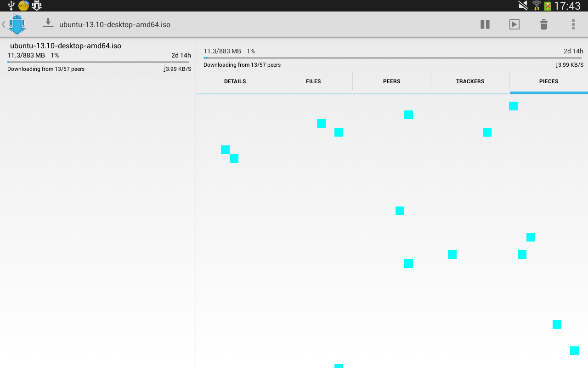Select the ubuntu-13.10-desktop-amd64.iso torrent in the list
The image size is (588, 368).
pyautogui.click(x=98, y=56)
